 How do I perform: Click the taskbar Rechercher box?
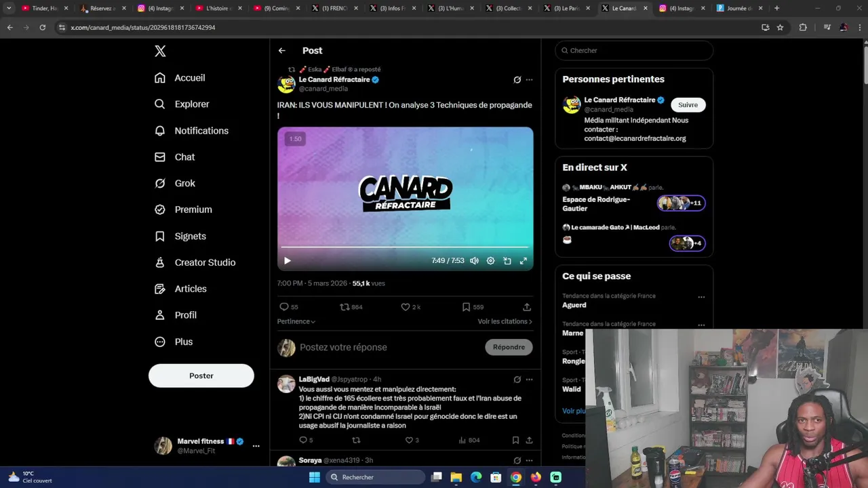(x=374, y=477)
